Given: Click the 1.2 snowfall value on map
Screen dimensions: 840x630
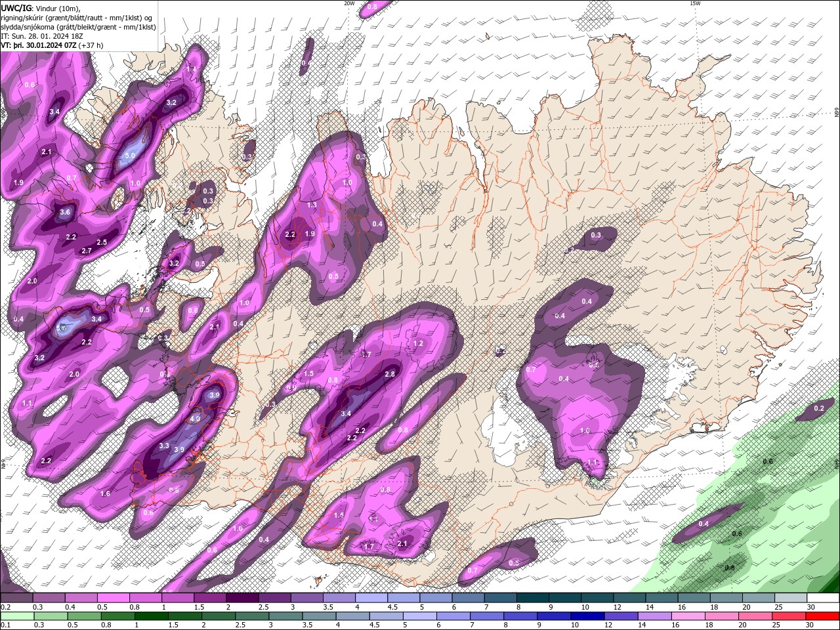Looking at the screenshot, I should coord(419,343).
